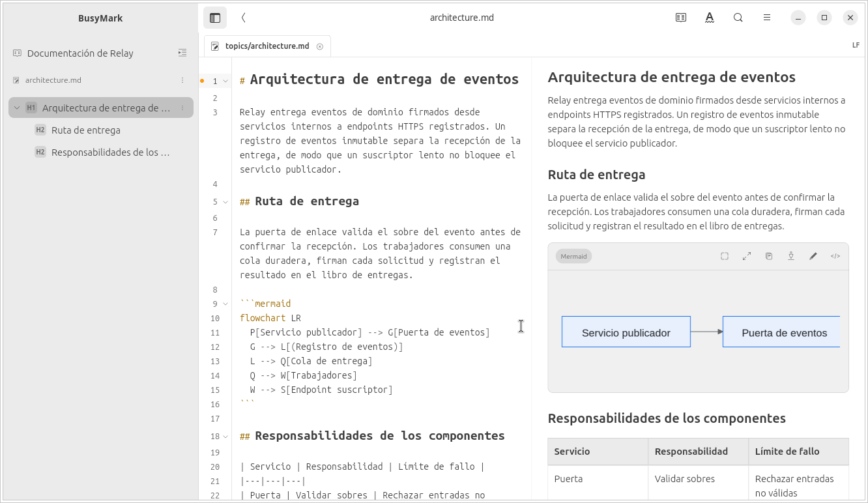The height and width of the screenshot is (503, 868).
Task: Toggle the sidebar panel button
Action: [x=215, y=18]
